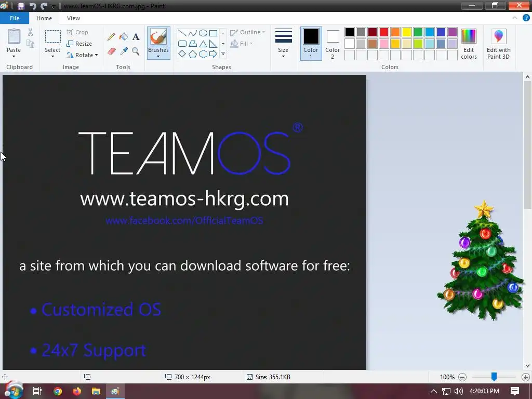Click the Copy icon in Clipboard
Image resolution: width=532 pixels, height=399 pixels.
[x=31, y=44]
